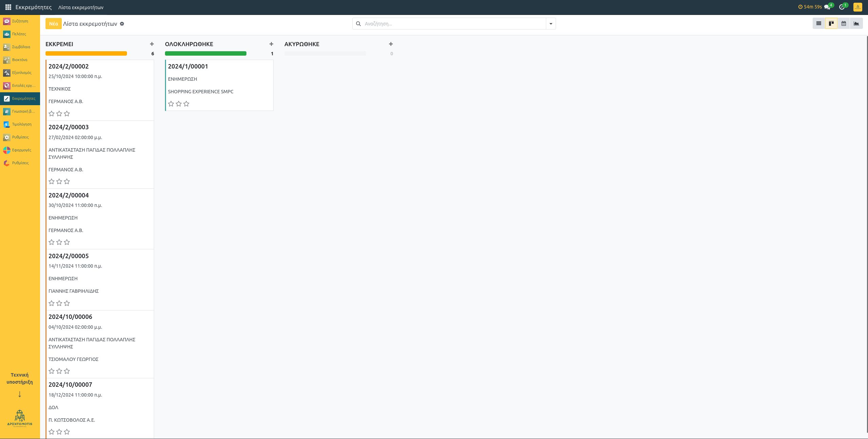Switch to list view icon
The height and width of the screenshot is (439, 868).
point(818,23)
